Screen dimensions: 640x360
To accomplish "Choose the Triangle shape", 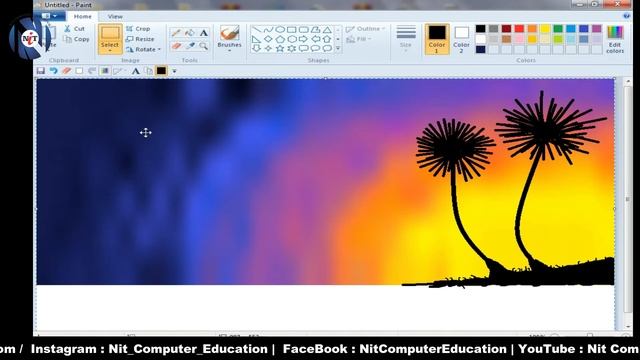I will coord(327,30).
